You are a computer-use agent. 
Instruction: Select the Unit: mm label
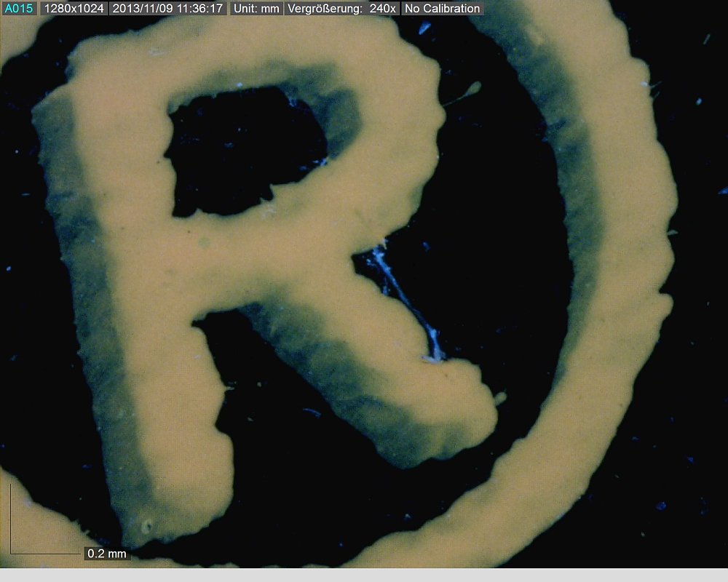(x=256, y=9)
